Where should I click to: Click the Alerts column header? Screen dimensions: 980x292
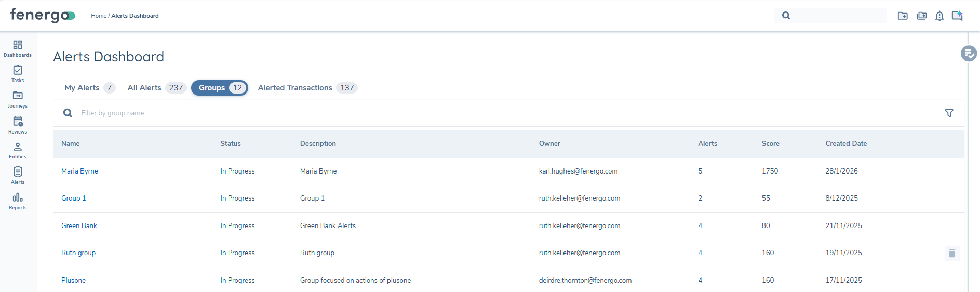tap(707, 144)
